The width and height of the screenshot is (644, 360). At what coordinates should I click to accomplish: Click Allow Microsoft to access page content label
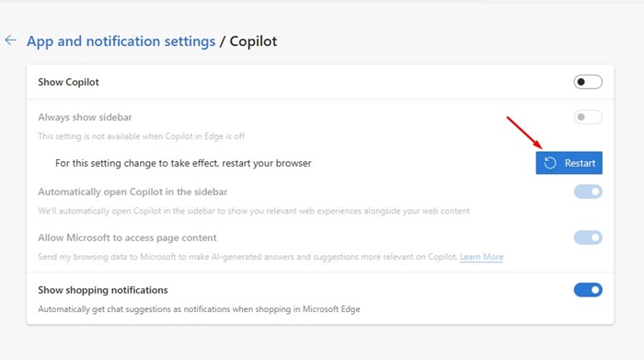(127, 238)
